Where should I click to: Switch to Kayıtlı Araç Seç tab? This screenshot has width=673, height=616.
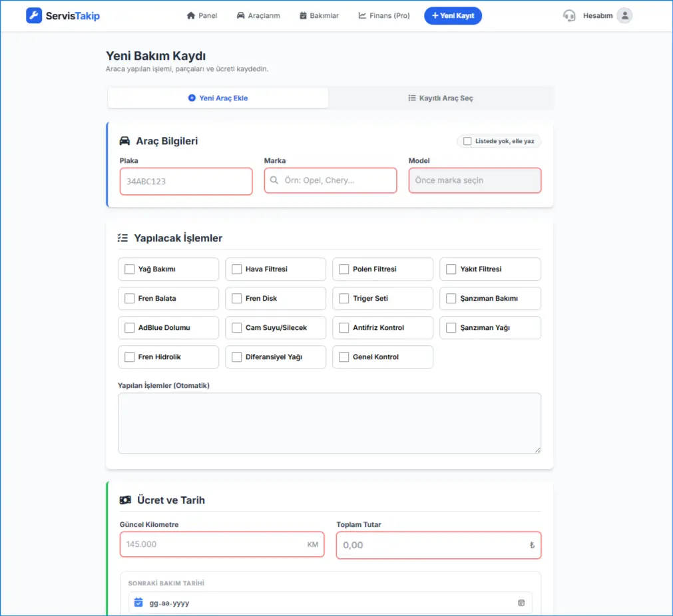pos(441,98)
